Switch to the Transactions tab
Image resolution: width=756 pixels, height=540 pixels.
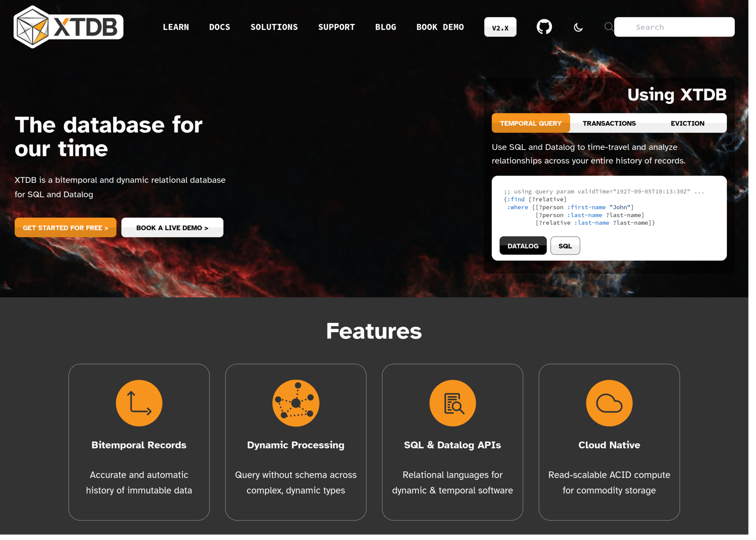pos(609,123)
